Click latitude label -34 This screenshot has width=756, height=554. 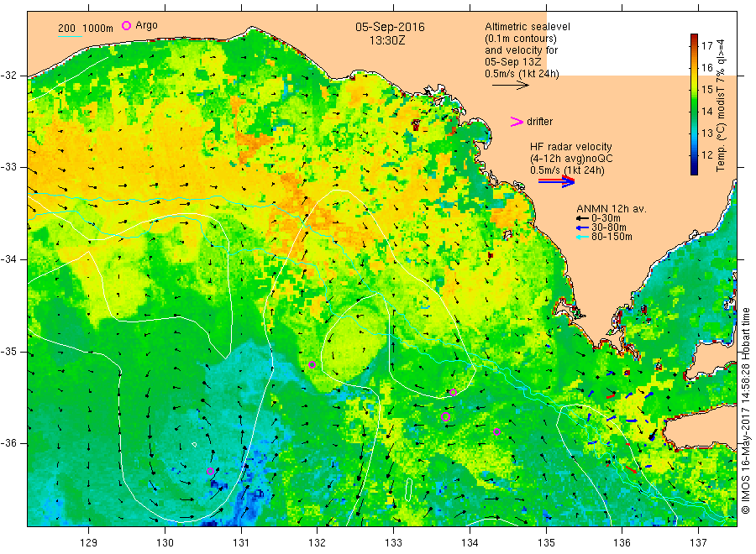8,259
